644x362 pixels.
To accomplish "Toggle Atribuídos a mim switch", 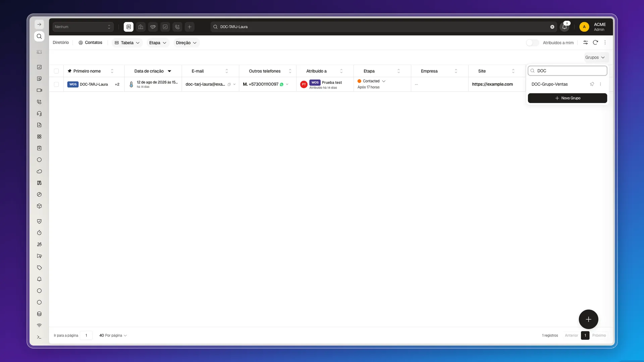I will pyautogui.click(x=532, y=43).
